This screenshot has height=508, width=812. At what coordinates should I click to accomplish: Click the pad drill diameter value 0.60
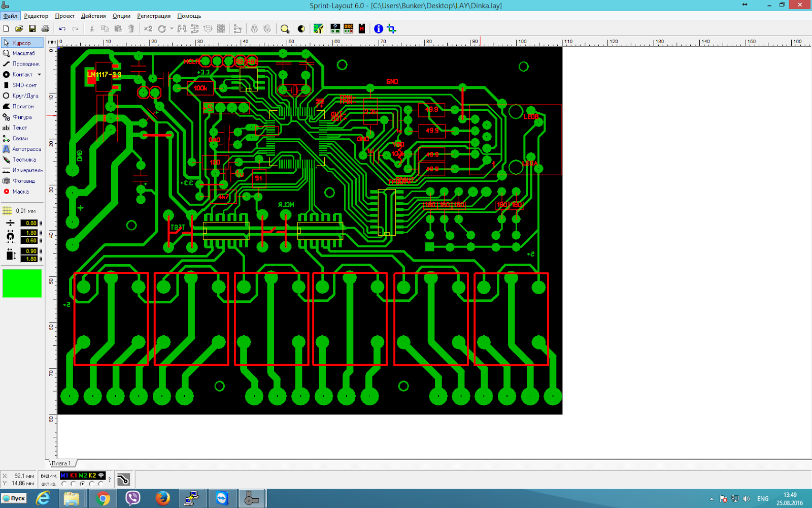(29, 241)
